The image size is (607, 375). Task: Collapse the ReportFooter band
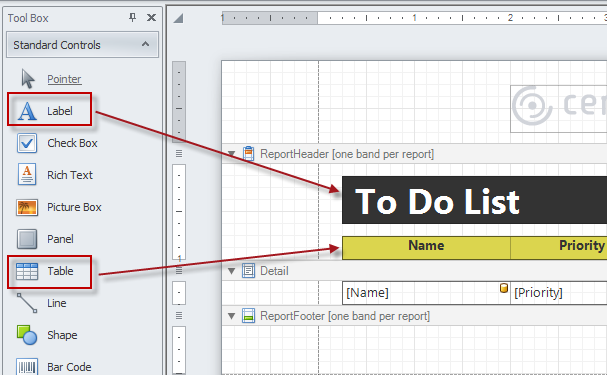coord(231,316)
